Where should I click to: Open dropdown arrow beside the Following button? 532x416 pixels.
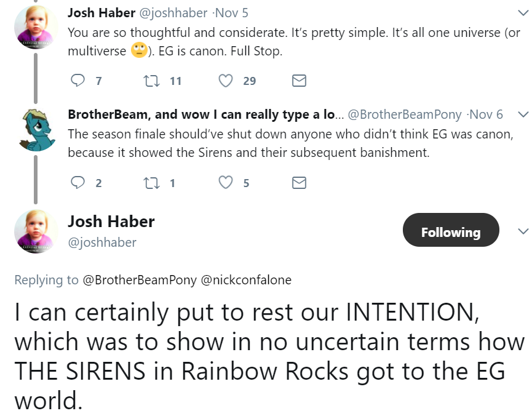tap(523, 231)
